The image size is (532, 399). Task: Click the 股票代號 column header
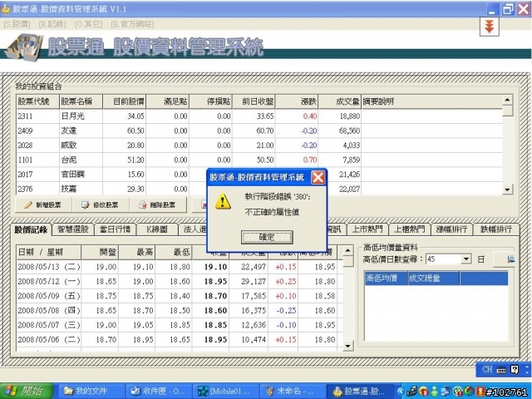[37, 101]
